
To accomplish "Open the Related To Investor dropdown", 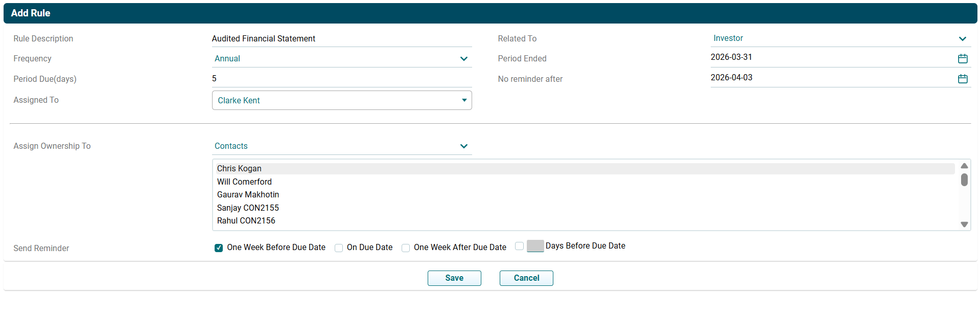I will coord(839,38).
